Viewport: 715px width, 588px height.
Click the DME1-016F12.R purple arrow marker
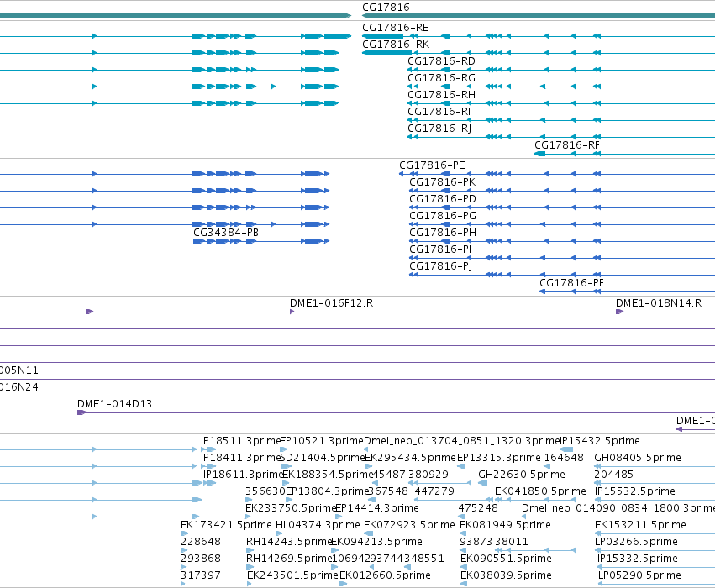pyautogui.click(x=292, y=312)
